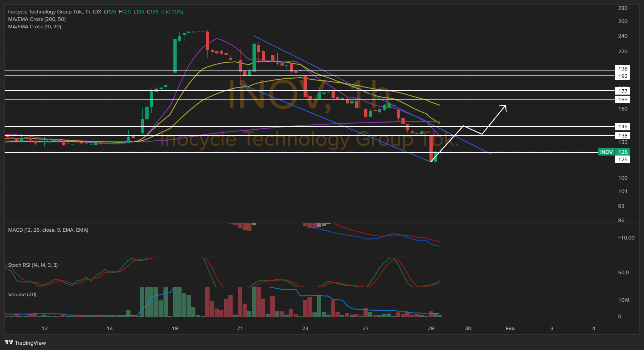Click the C126 close value in header
Screen dimensions: 644x350
coord(153,12)
